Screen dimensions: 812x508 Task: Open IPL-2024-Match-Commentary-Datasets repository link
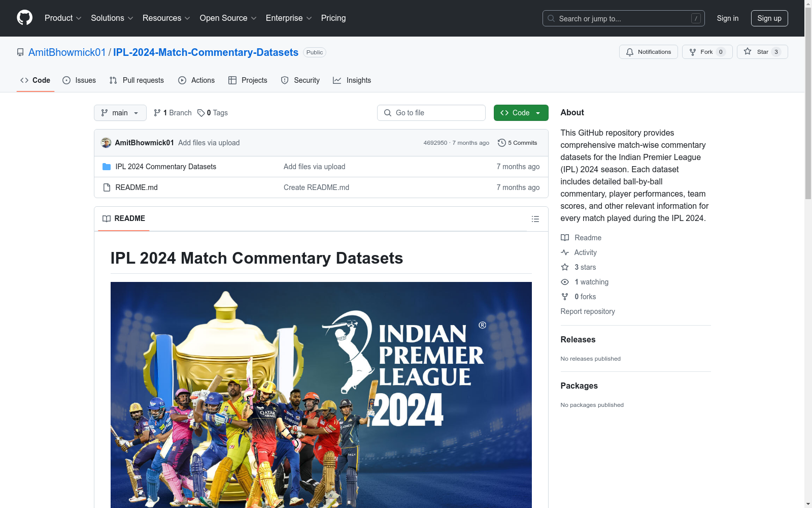[206, 52]
